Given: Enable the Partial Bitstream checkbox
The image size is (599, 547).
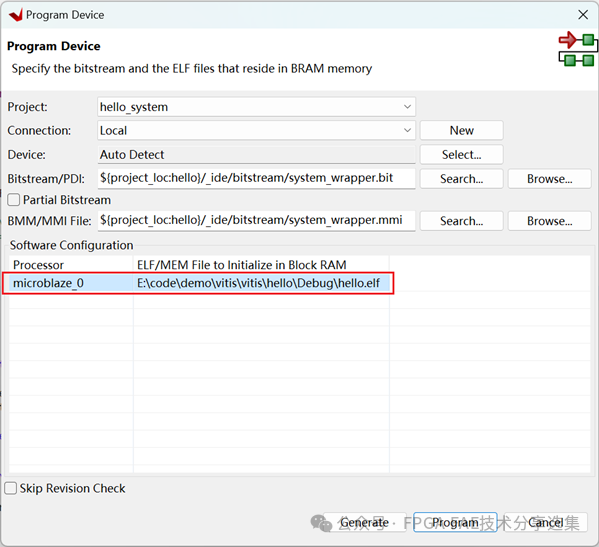Looking at the screenshot, I should 14,200.
